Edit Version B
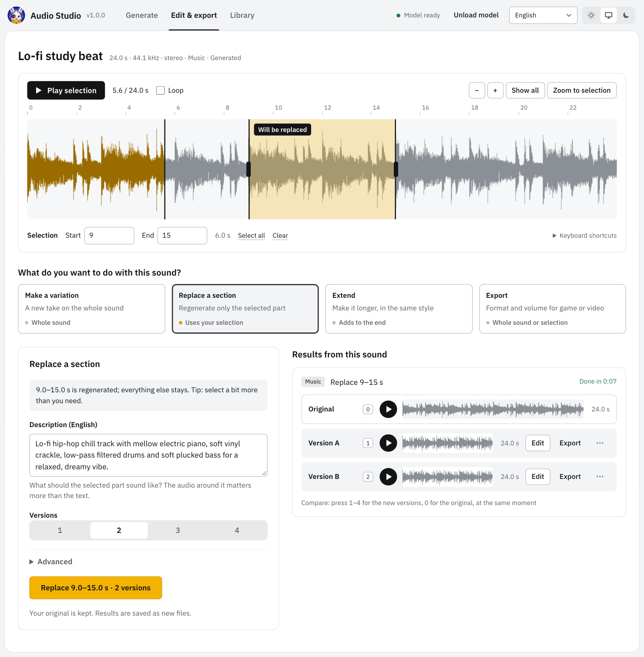The width and height of the screenshot is (644, 657). (x=538, y=477)
